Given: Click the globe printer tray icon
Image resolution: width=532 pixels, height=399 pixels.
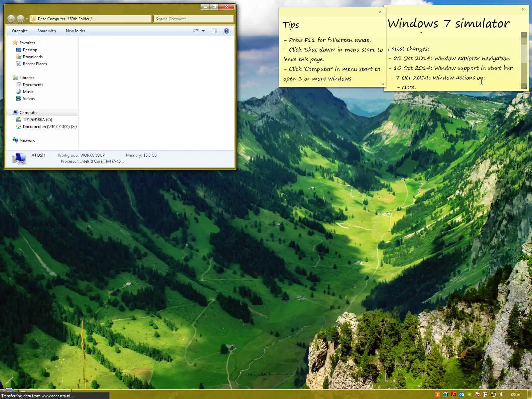Looking at the screenshot, I should click(x=446, y=395).
